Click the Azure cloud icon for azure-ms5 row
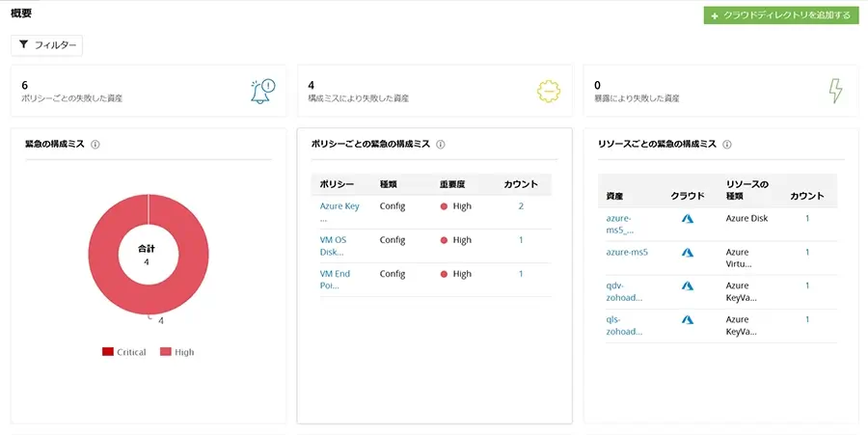 (688, 253)
